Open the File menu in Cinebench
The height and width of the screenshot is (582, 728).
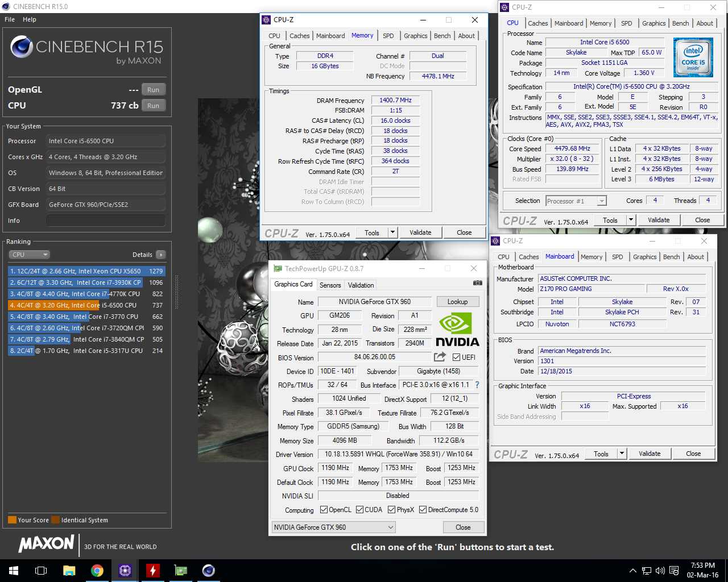(x=10, y=19)
